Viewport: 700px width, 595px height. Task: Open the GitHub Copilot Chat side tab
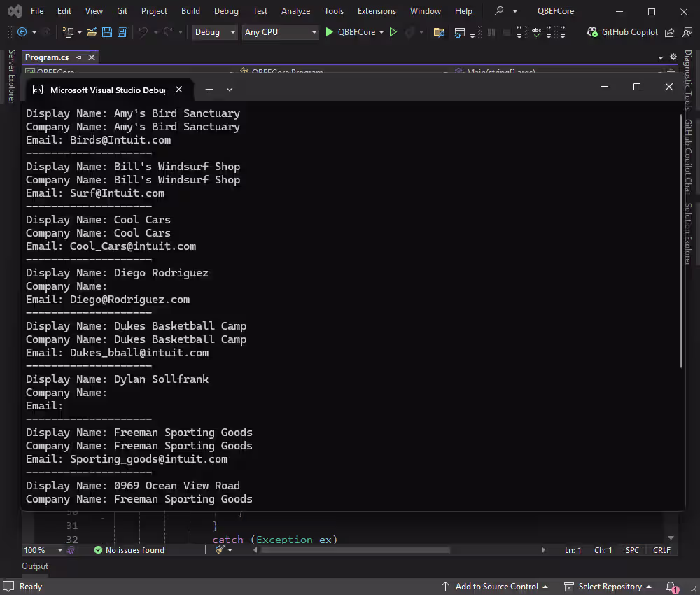(688, 157)
